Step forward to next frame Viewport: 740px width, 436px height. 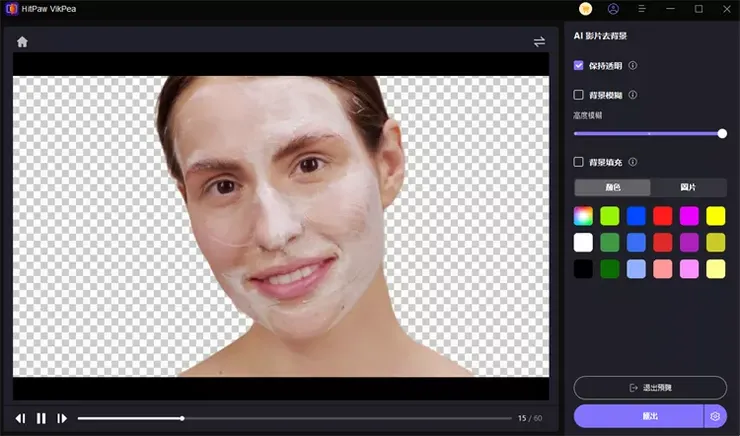(62, 418)
